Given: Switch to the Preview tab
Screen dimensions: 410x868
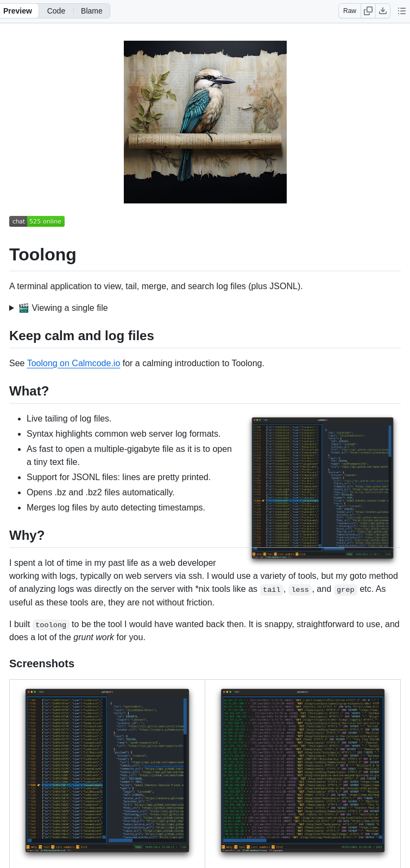Looking at the screenshot, I should pos(18,11).
